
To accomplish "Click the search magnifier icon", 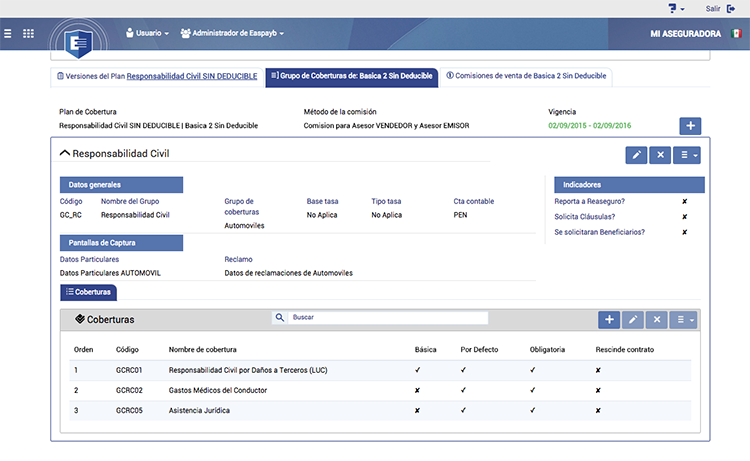I will click(280, 318).
